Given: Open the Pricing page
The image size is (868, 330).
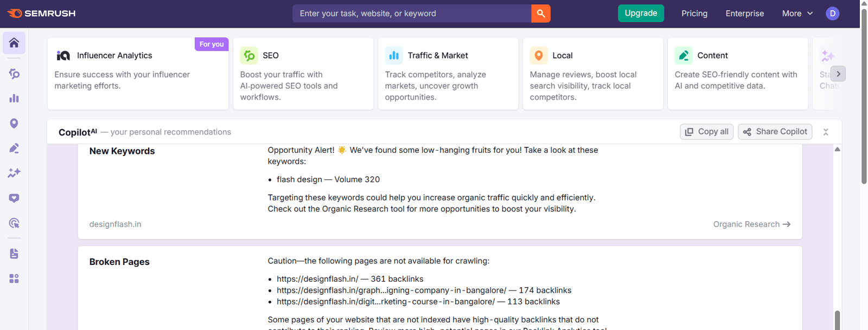Looking at the screenshot, I should pos(694,14).
